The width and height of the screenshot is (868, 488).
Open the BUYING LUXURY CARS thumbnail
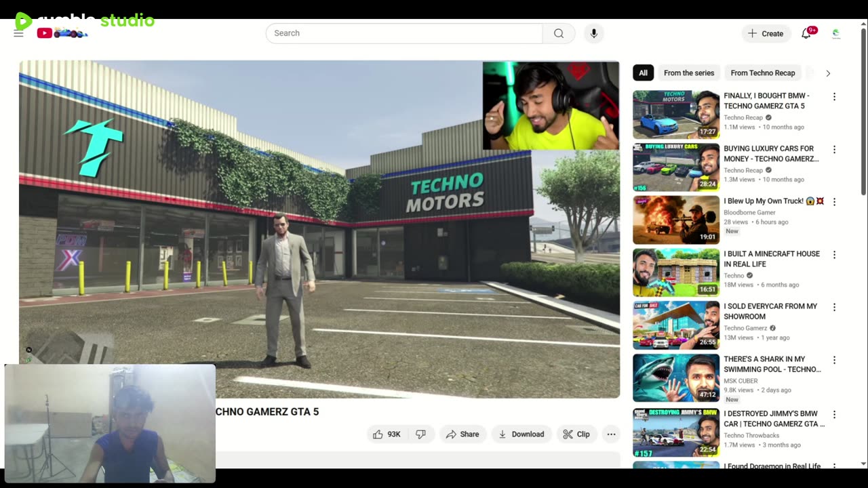tap(676, 167)
